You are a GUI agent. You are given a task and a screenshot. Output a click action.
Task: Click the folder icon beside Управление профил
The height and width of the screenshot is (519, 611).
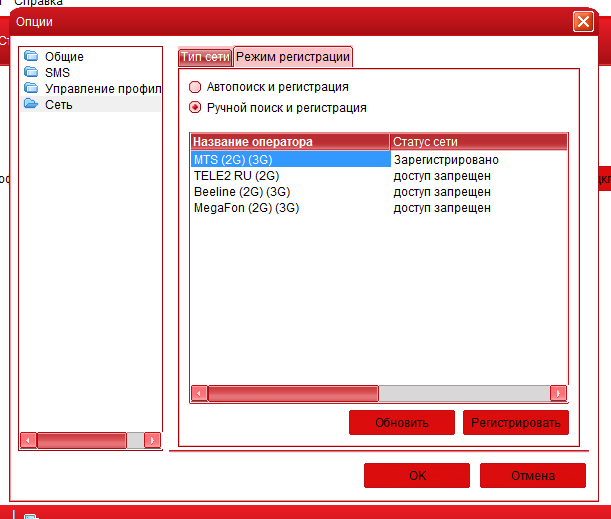point(31,88)
